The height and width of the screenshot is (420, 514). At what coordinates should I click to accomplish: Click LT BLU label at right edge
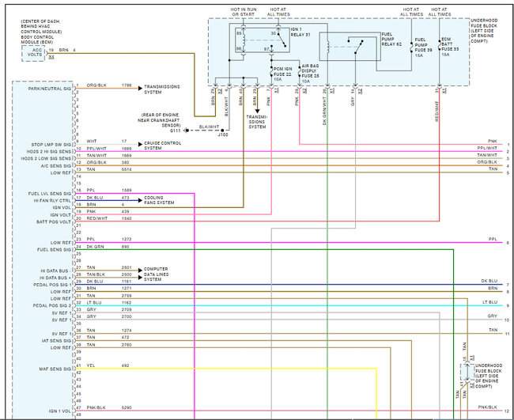pos(489,302)
